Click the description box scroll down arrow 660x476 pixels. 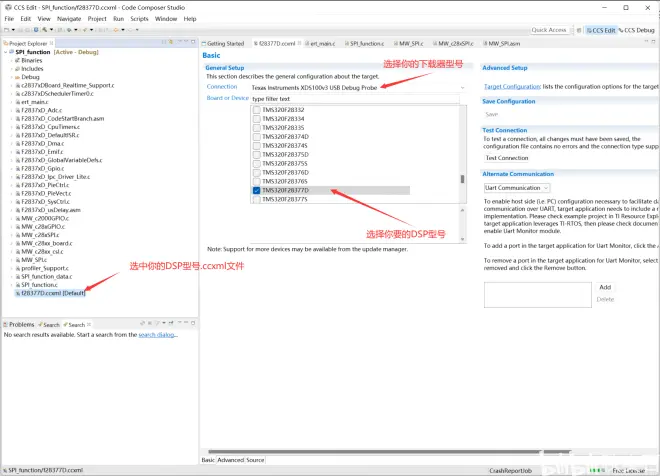(463, 239)
